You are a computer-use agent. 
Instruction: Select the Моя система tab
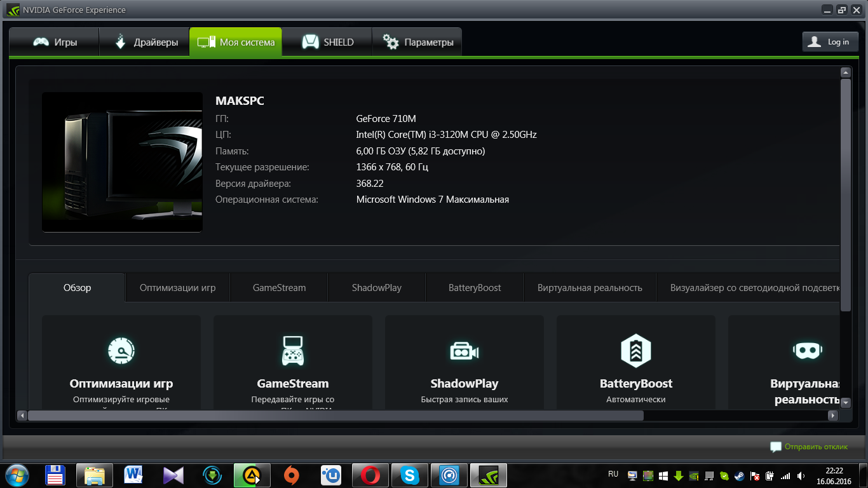(236, 43)
